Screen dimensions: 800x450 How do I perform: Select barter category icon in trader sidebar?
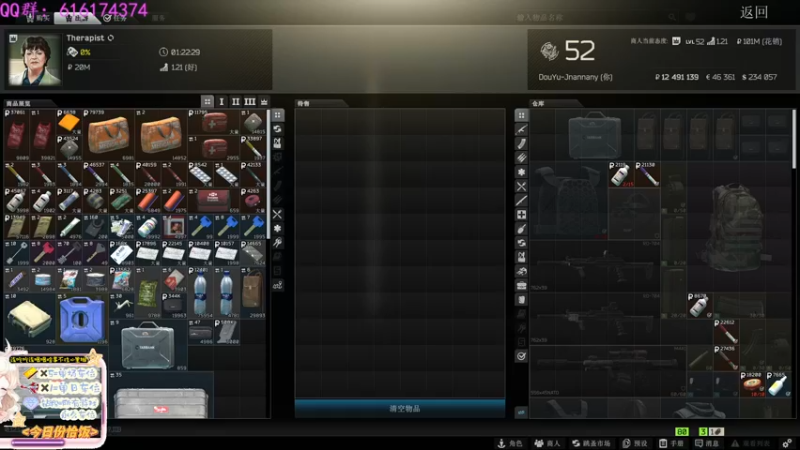[x=278, y=129]
